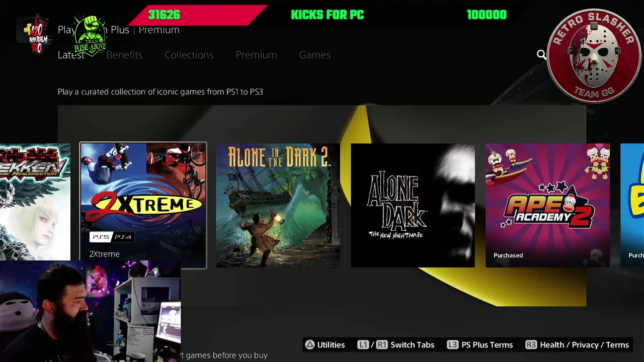Switch to the Benefits tab
This screenshot has height=362, width=644.
click(x=124, y=55)
